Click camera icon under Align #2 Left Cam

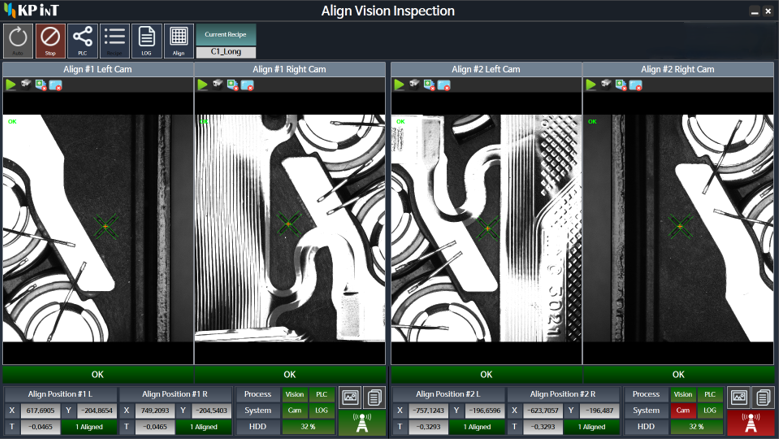[414, 84]
